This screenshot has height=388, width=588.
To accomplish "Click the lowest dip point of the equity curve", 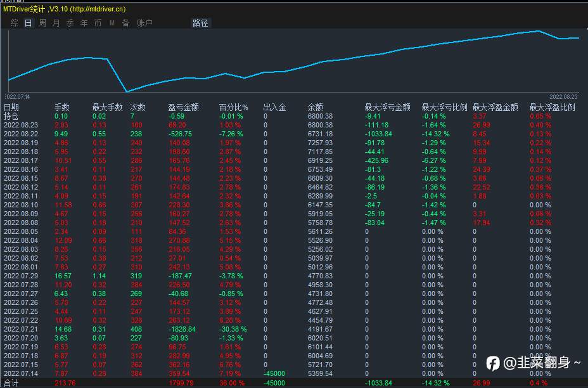I will [127, 91].
